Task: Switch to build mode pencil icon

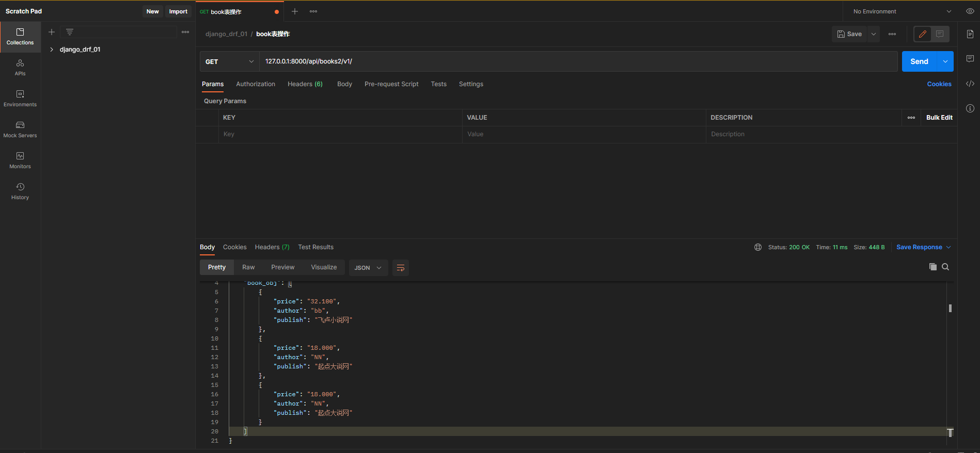Action: pyautogui.click(x=923, y=34)
